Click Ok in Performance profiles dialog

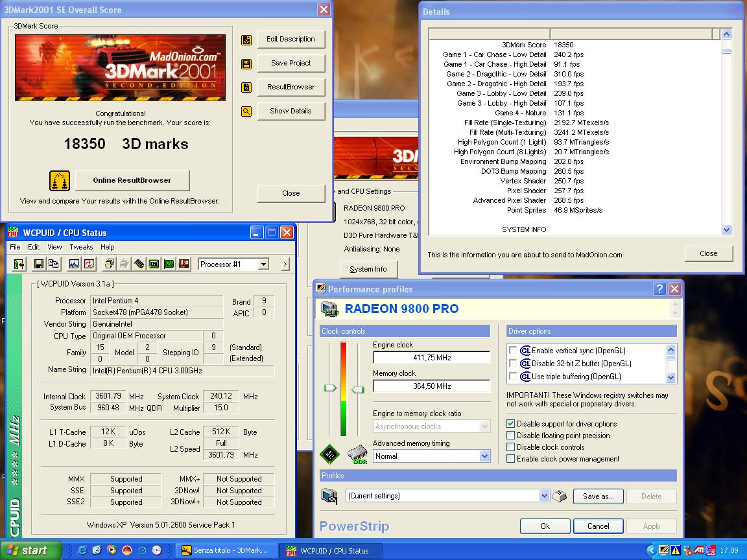(x=545, y=526)
